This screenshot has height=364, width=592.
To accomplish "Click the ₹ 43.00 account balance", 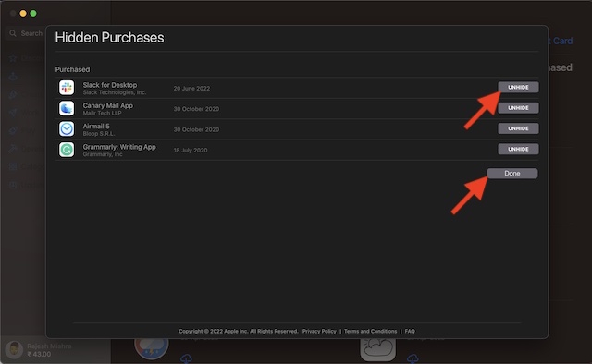I will 39,354.
